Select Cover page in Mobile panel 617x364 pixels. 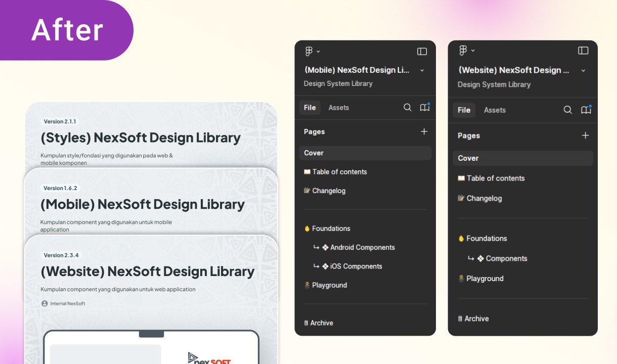click(x=365, y=153)
